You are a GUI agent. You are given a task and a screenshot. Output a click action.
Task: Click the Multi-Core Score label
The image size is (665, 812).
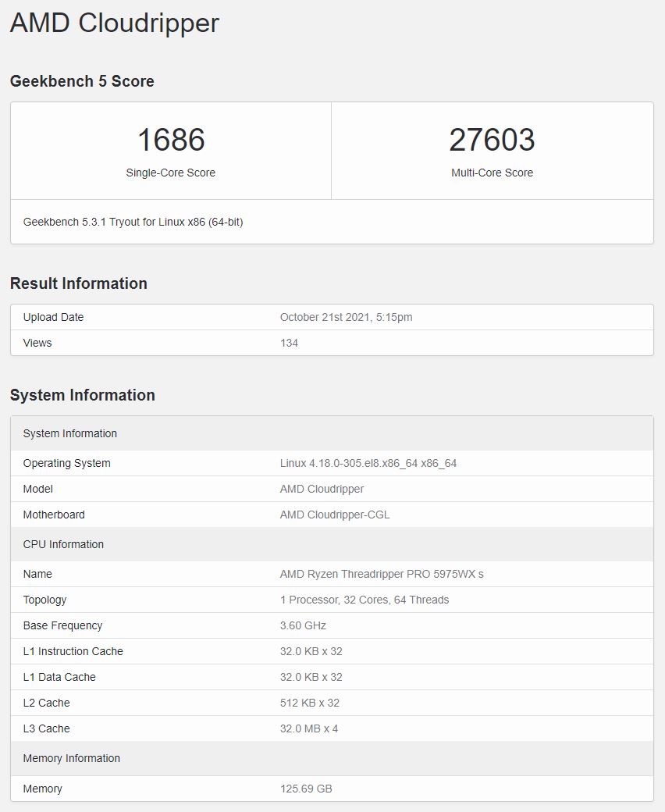coord(492,173)
